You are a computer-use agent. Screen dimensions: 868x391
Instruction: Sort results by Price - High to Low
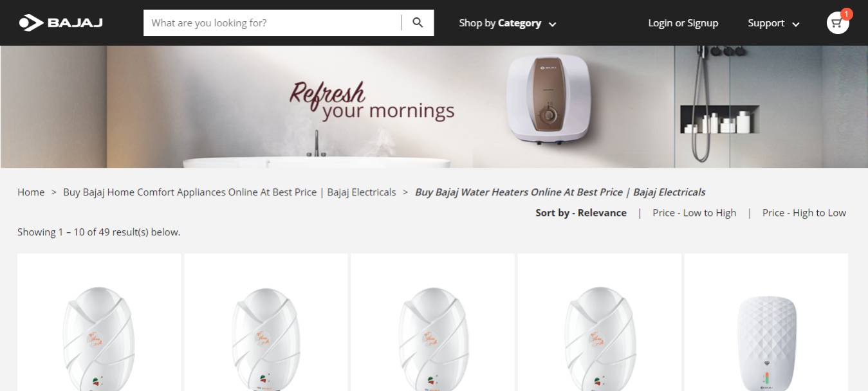point(804,213)
